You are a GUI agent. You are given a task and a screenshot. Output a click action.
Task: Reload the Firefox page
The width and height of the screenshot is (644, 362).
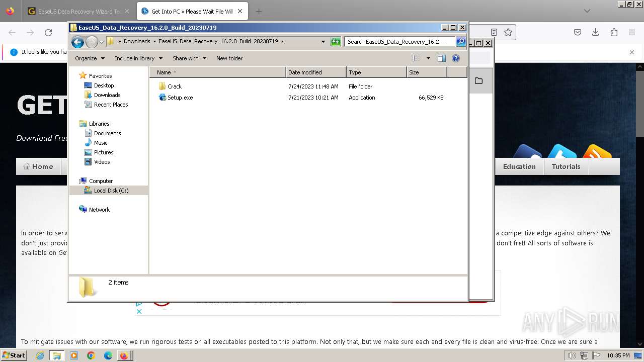(x=48, y=33)
